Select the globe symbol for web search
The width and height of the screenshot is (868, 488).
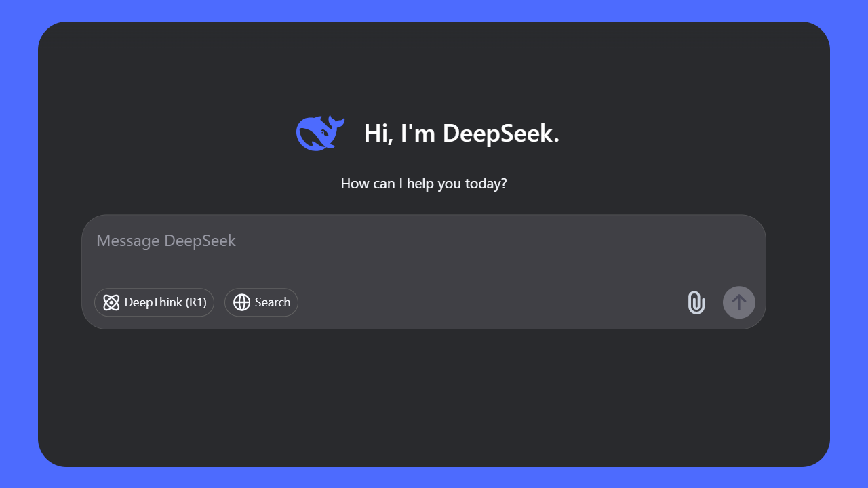click(242, 302)
